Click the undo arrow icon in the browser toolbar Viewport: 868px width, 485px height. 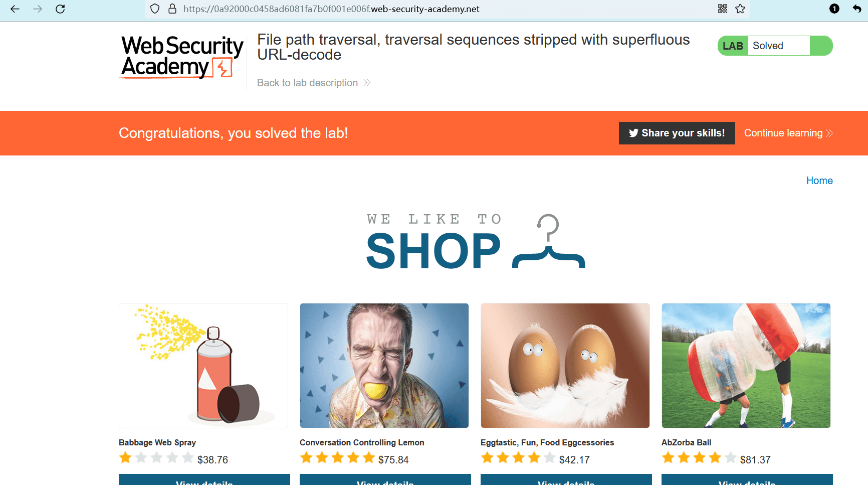point(857,9)
